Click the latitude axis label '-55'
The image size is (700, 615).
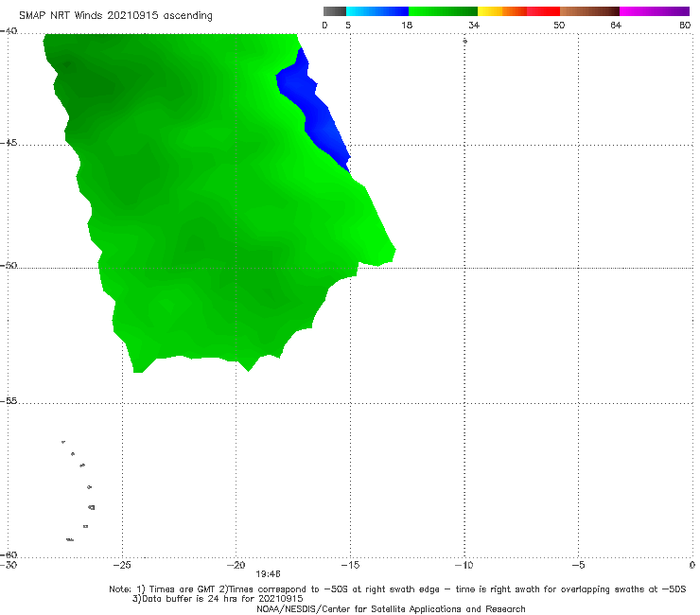(9, 401)
